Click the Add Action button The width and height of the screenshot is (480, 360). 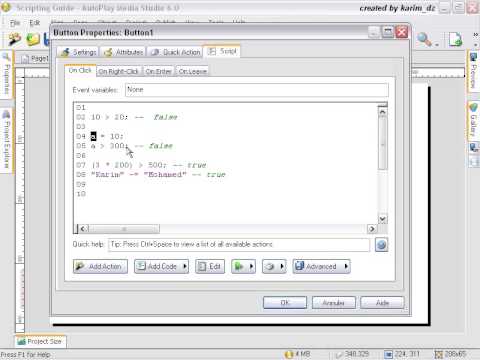(x=100, y=266)
